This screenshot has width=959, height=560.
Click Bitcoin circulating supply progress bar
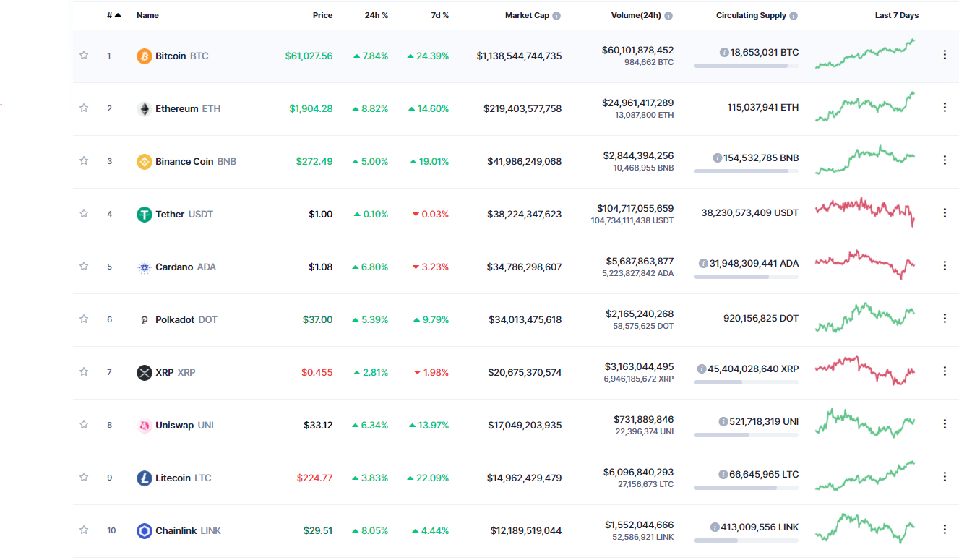747,66
